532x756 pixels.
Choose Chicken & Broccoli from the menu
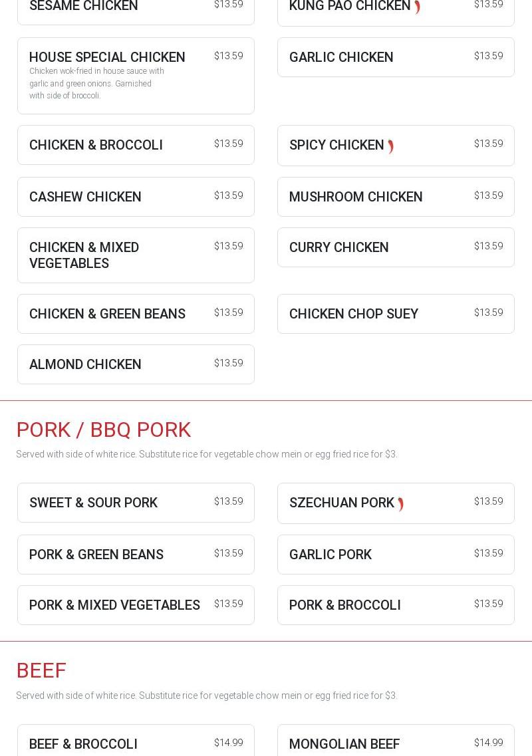tap(136, 145)
